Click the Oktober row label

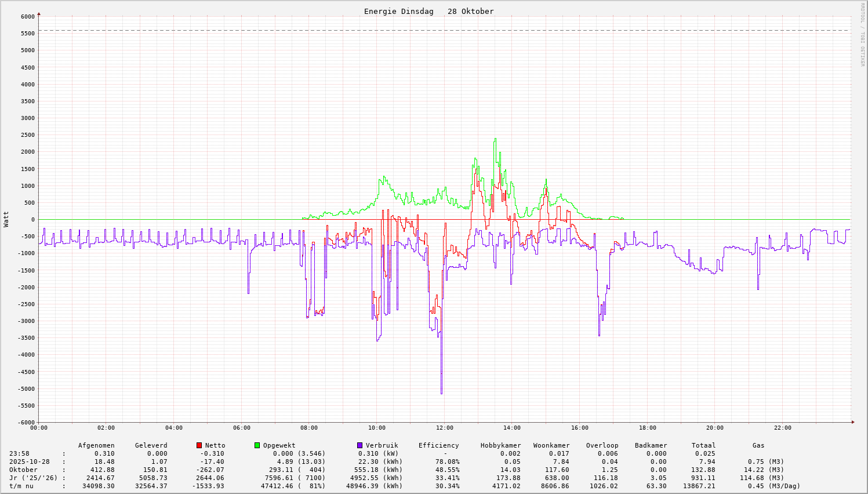pos(23,470)
